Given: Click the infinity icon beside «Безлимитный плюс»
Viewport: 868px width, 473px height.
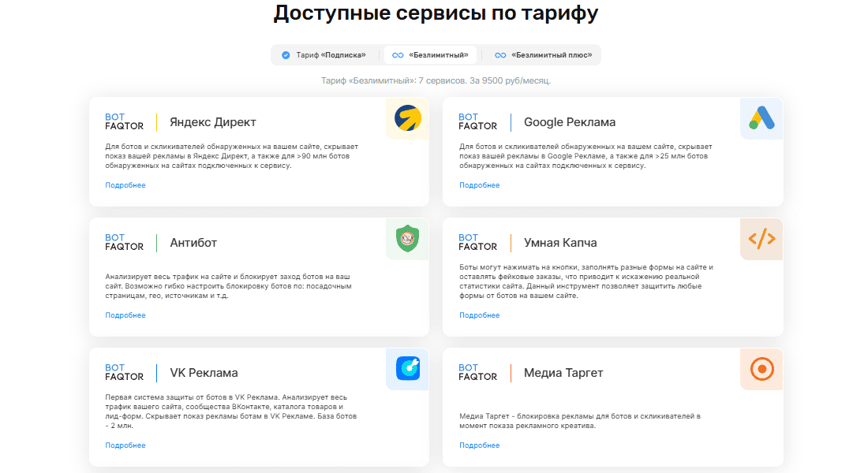Looking at the screenshot, I should 500,55.
